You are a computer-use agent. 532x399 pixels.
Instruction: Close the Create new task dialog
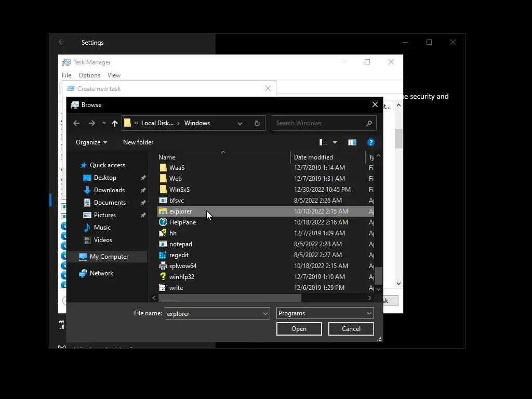(268, 88)
